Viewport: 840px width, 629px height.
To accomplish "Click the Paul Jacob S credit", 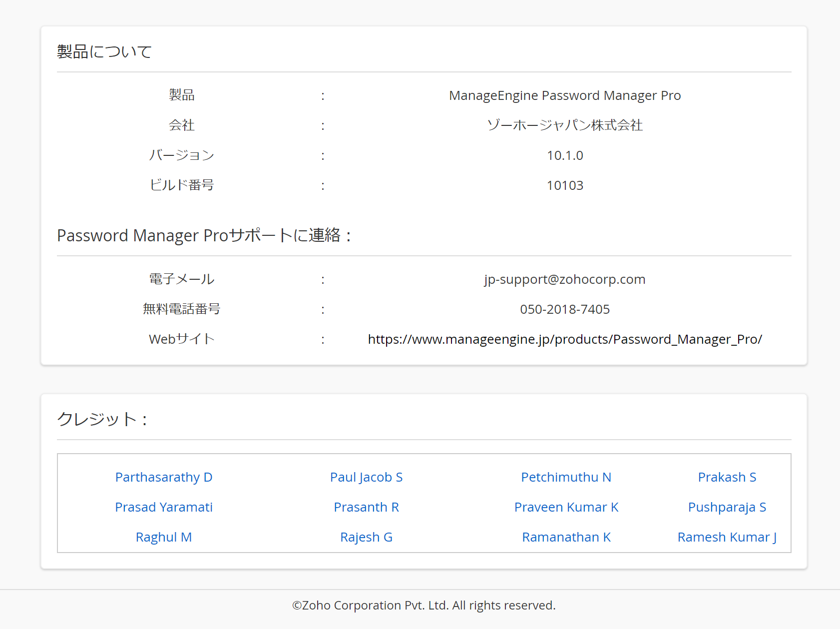I will click(x=366, y=477).
